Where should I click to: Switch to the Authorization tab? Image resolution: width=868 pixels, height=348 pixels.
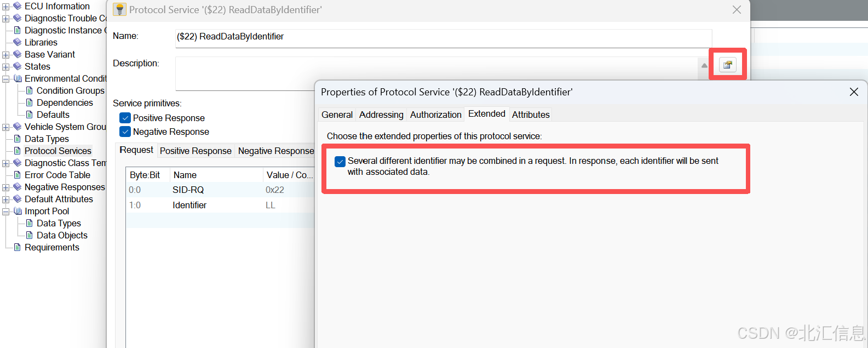pyautogui.click(x=435, y=115)
